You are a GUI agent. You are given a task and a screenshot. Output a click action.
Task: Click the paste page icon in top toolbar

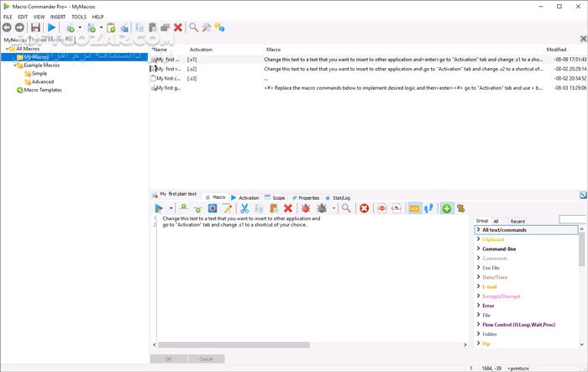pos(153,28)
